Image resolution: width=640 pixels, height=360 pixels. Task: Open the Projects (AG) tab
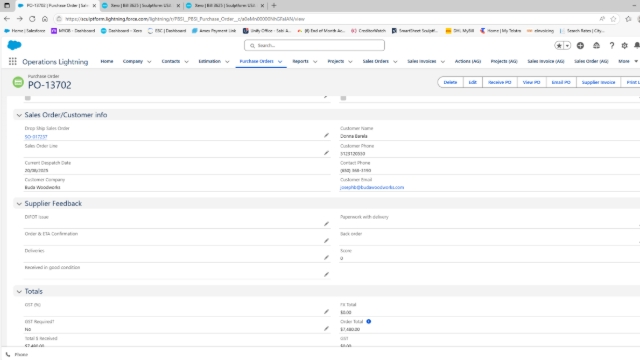click(504, 61)
